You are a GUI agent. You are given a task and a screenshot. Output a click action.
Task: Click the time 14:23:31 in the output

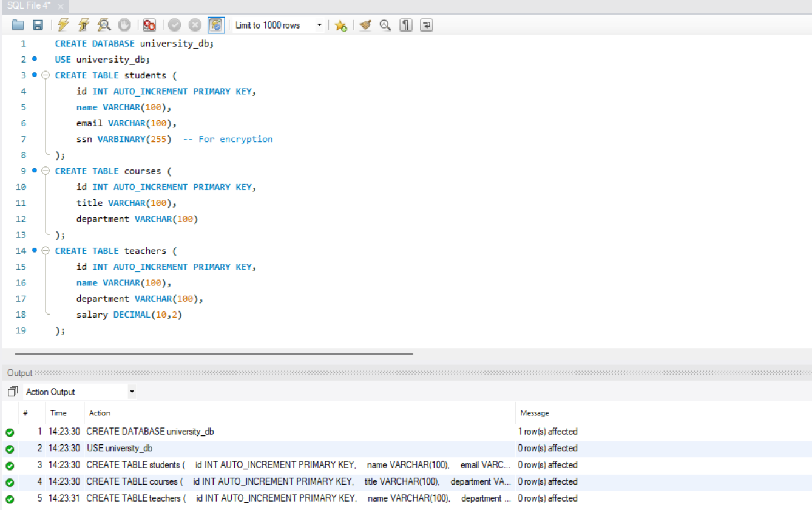coord(64,498)
